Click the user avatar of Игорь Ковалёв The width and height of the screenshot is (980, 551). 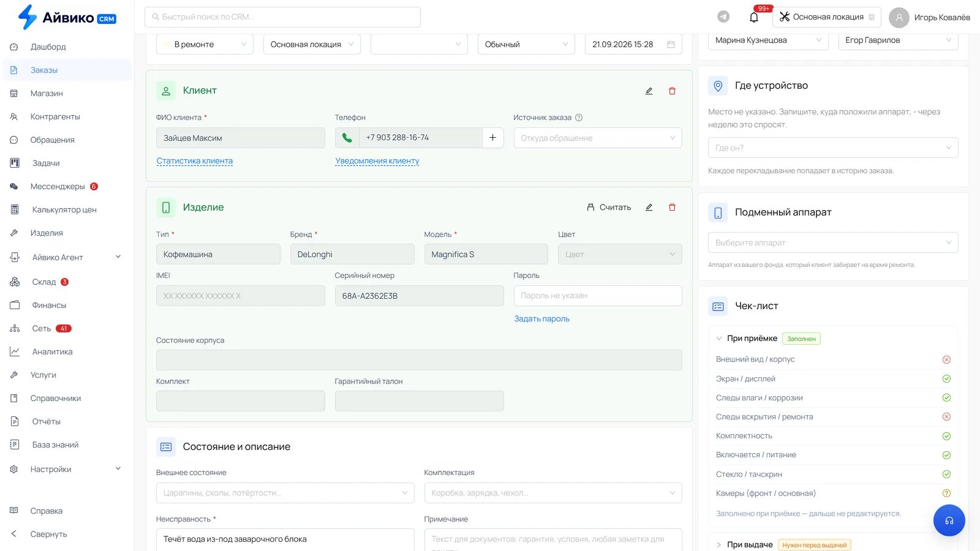point(899,17)
